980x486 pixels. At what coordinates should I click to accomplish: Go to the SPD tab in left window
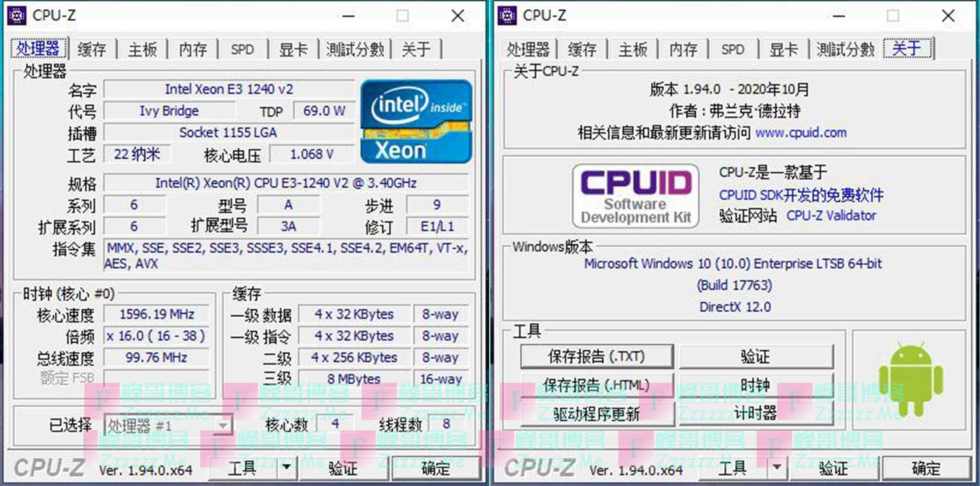[x=242, y=49]
